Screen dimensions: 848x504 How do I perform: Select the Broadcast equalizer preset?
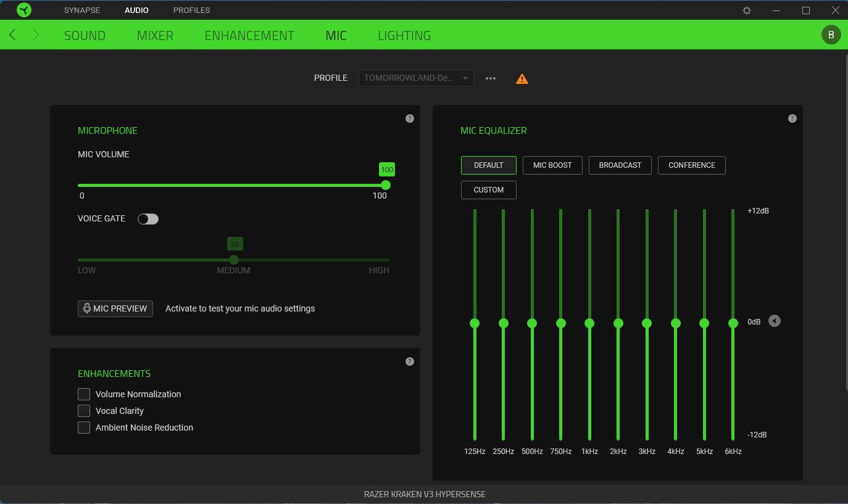(620, 165)
